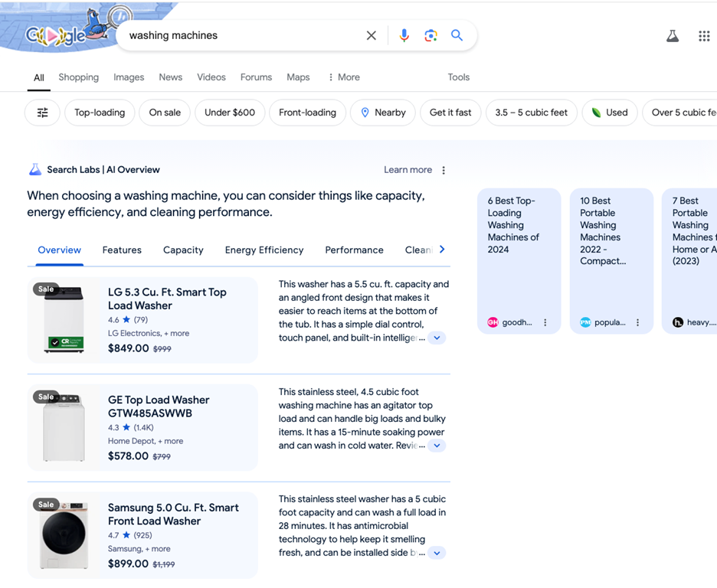
Task: Expand the GE Top Load Washer description
Action: coord(437,446)
